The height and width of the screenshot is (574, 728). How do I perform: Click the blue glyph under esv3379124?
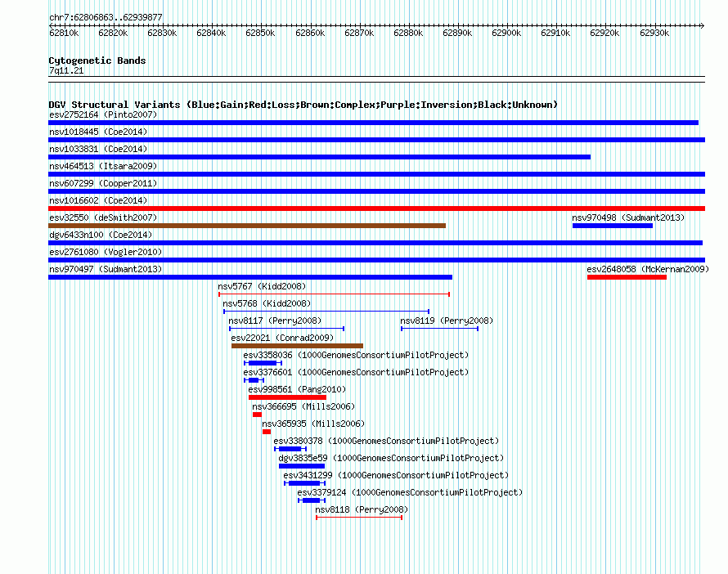(312, 500)
